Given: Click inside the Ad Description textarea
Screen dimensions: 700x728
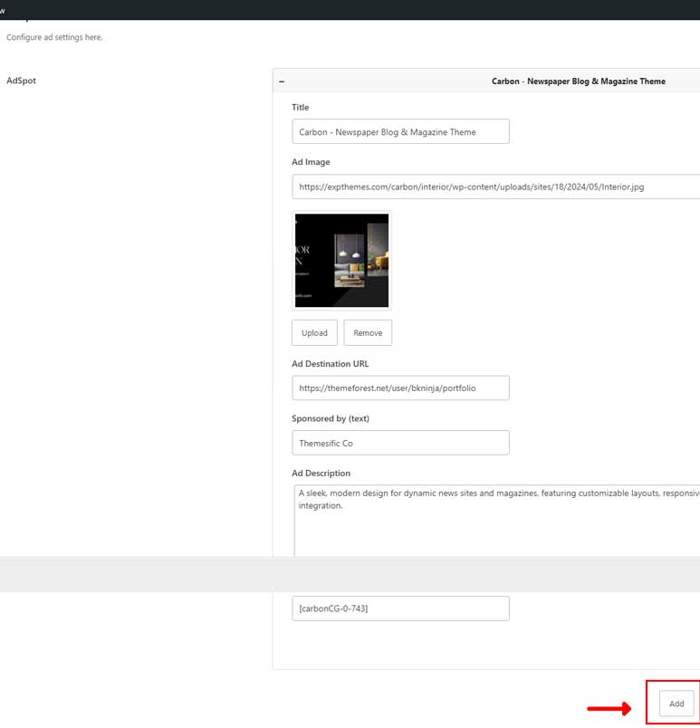Looking at the screenshot, I should [x=497, y=521].
